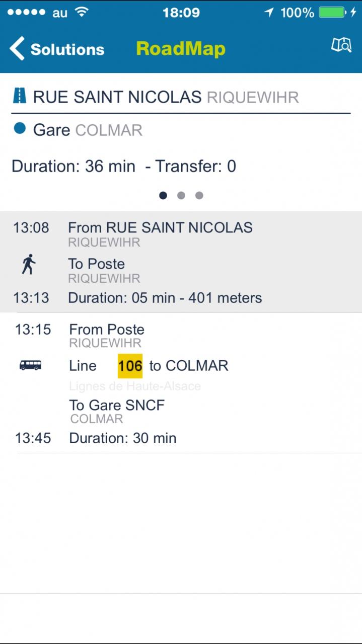This screenshot has height=644, width=362.
Task: Tap the yellow 106 line badge
Action: click(x=130, y=366)
